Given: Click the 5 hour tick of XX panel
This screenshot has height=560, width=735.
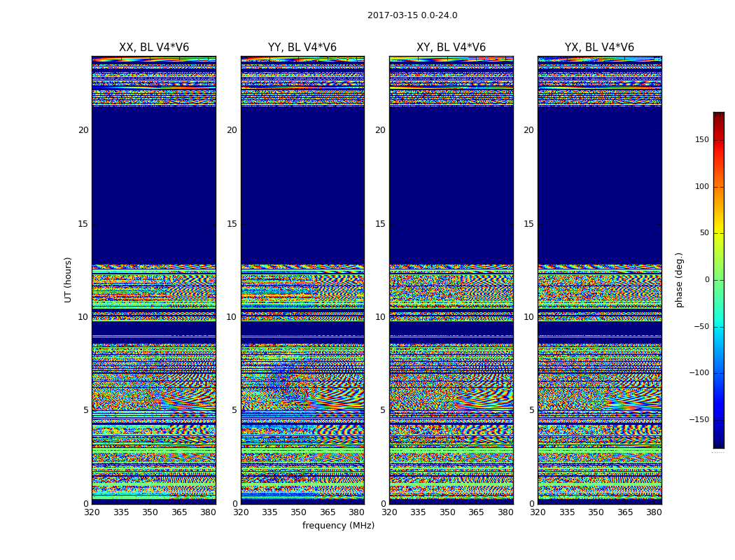Looking at the screenshot, I should pos(86,410).
